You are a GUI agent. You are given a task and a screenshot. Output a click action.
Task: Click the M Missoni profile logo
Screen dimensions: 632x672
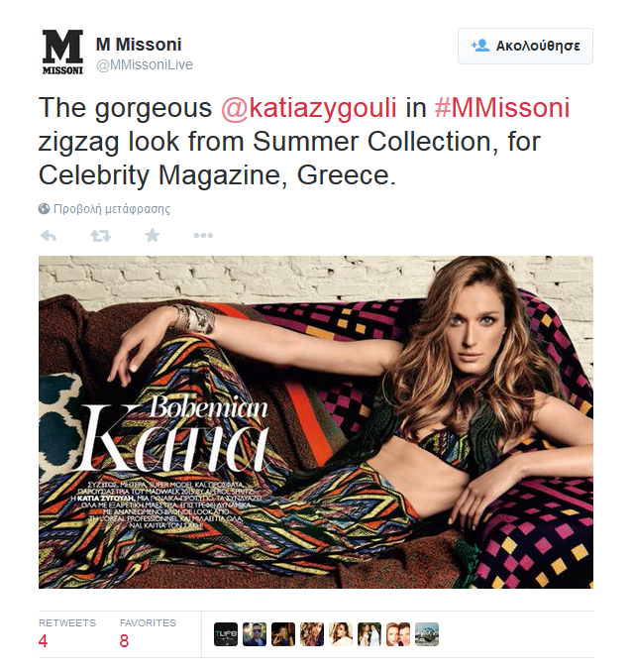62,52
